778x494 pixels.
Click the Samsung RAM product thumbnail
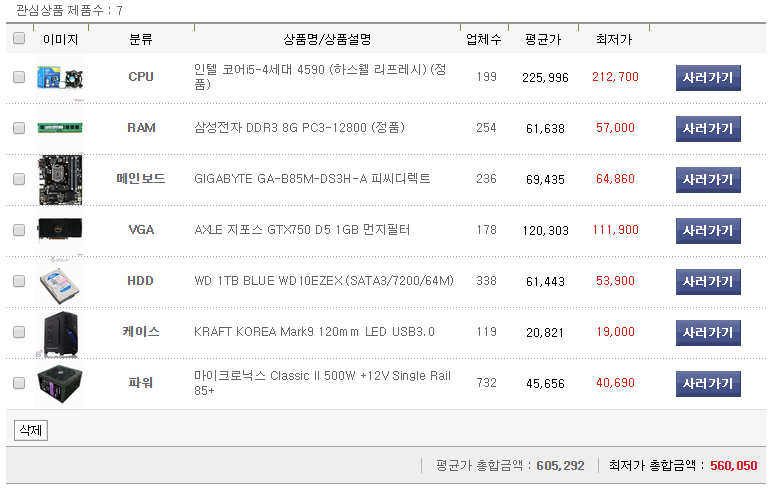60,128
